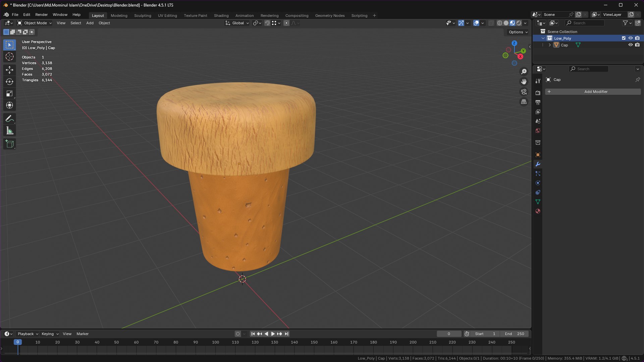Screen dimensions: 644x362
Task: Jump to the last frame
Action: pyautogui.click(x=286, y=334)
